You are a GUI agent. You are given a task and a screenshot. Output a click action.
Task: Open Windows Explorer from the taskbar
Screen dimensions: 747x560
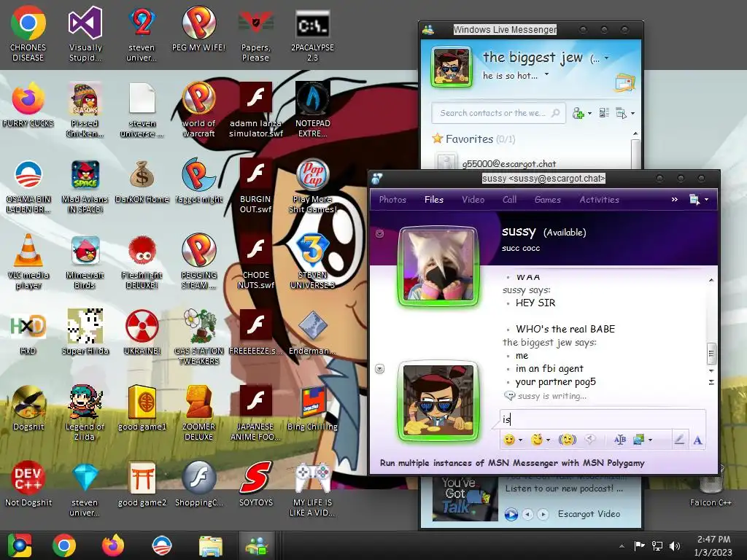[x=210, y=545]
